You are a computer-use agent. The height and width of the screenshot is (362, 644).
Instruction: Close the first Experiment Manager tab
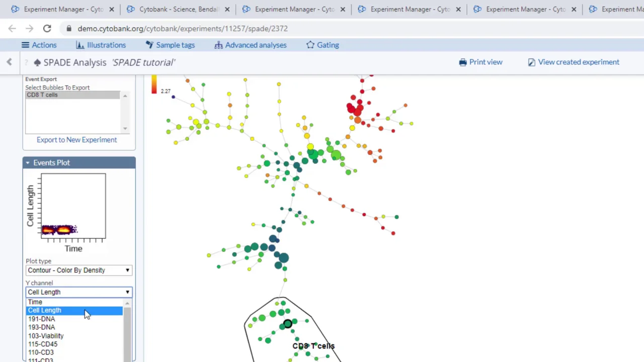coord(112,9)
